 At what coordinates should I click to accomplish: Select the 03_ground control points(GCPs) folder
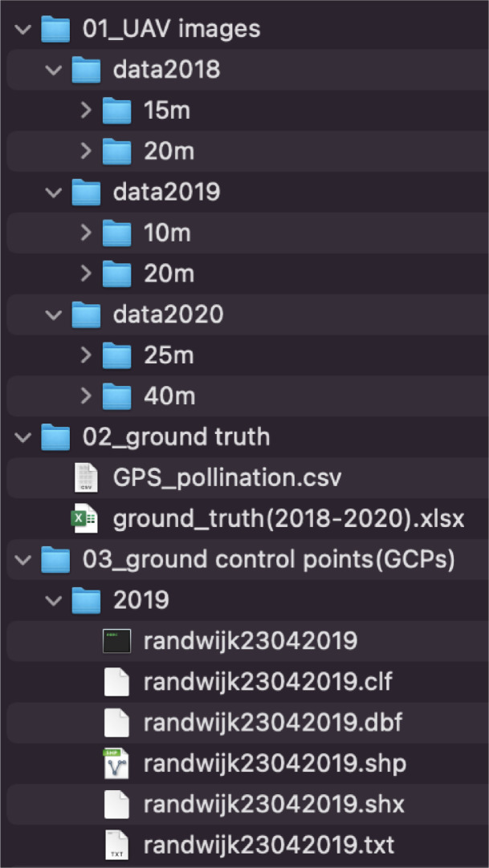(268, 559)
